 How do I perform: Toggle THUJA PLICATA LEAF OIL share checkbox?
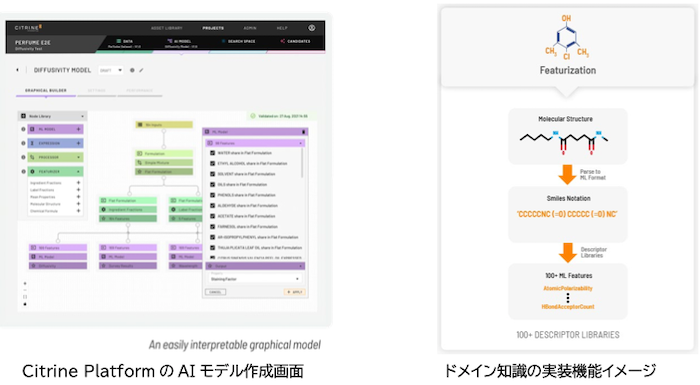tap(212, 247)
